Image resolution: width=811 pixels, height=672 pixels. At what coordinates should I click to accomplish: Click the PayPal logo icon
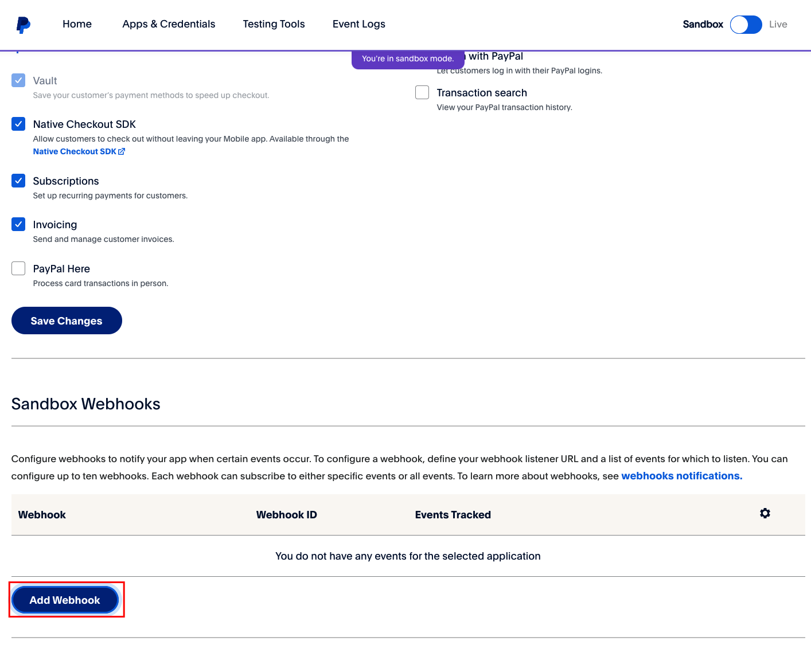tap(23, 25)
